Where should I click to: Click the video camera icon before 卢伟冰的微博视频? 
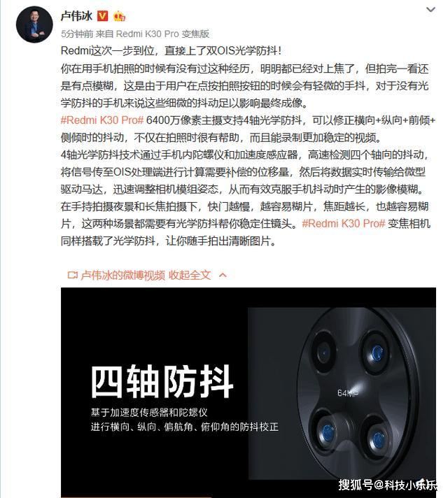(x=72, y=275)
